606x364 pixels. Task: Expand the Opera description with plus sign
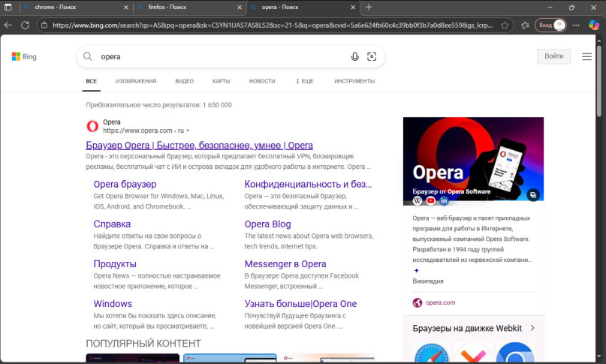click(x=416, y=270)
